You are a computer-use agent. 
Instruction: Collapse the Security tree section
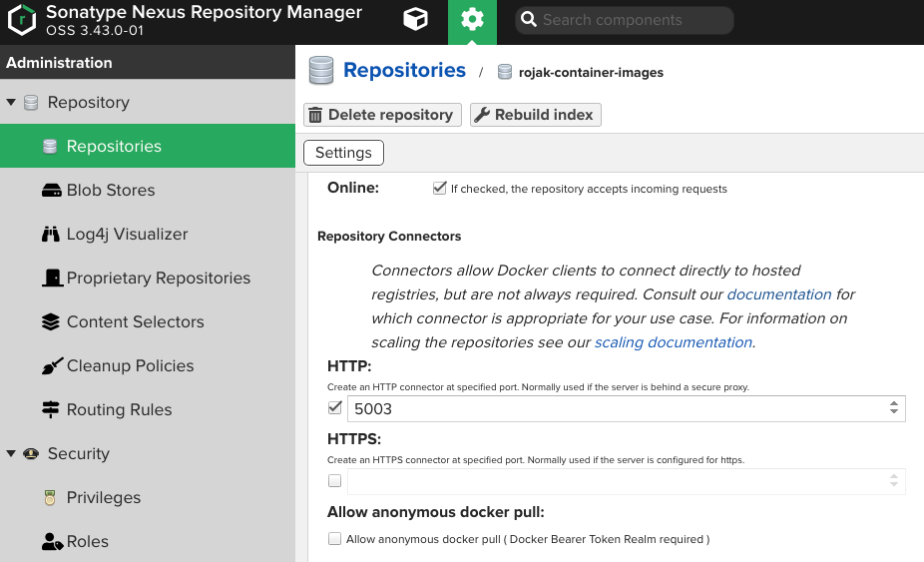(11, 453)
